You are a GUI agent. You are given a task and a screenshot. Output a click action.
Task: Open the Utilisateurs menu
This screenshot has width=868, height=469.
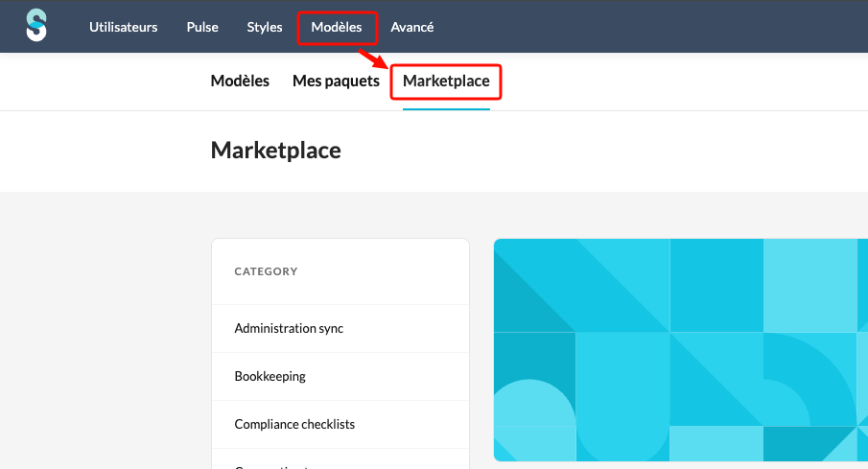(x=124, y=27)
